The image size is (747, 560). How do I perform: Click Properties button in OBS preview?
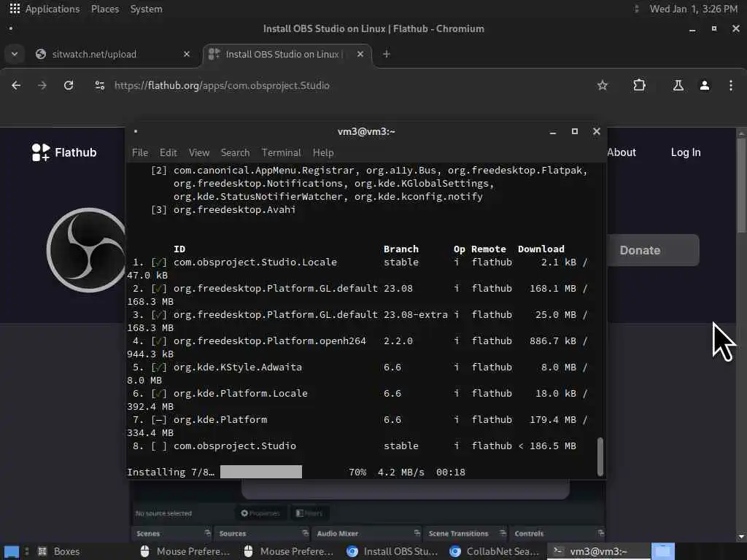(260, 513)
